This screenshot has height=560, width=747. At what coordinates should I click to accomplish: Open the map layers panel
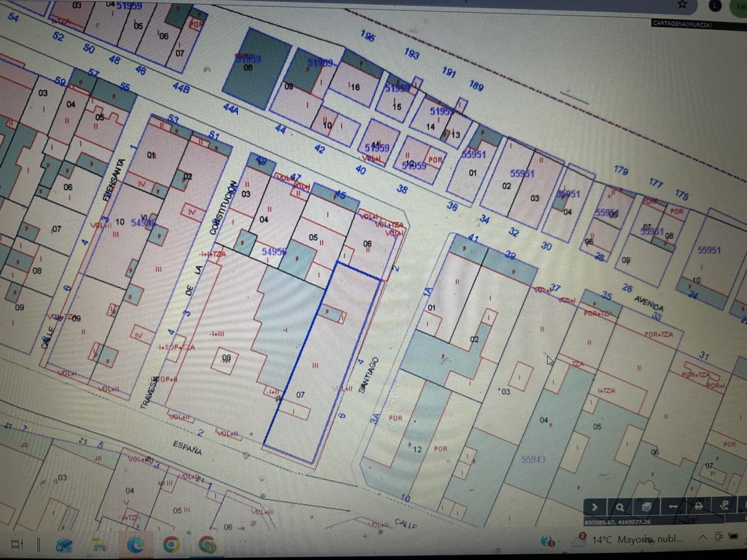tap(646, 506)
